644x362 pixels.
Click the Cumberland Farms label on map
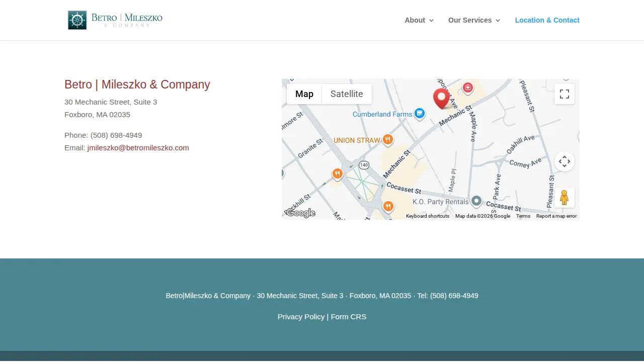382,114
